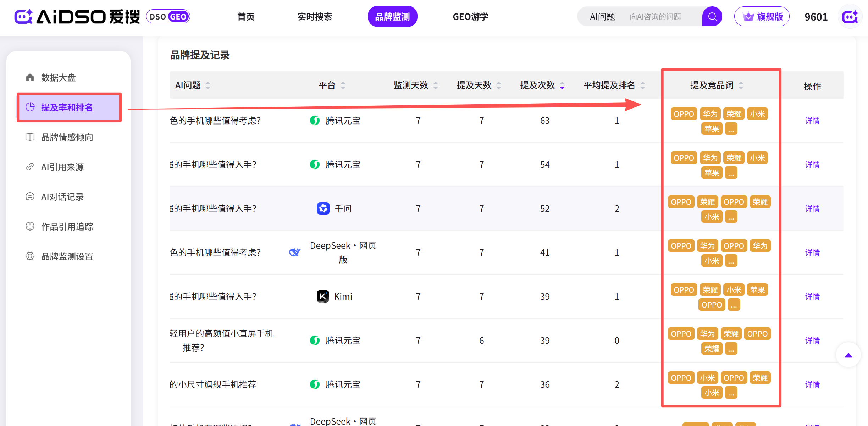
Task: Switch to GEO游学 tab
Action: coord(470,17)
